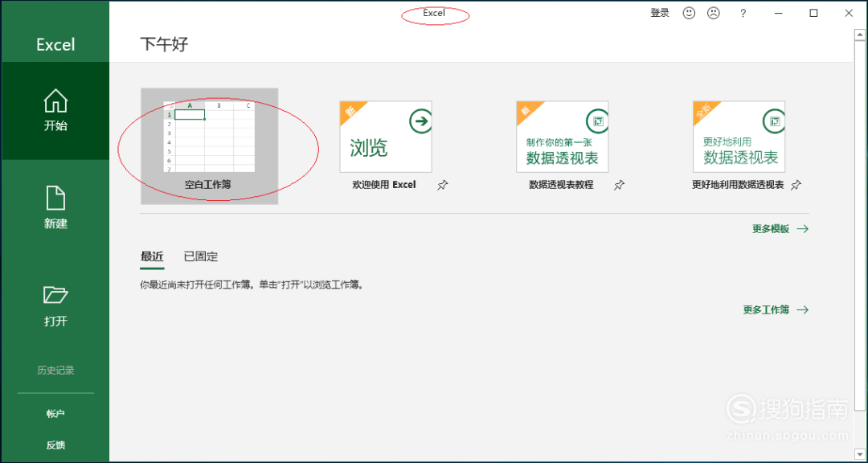Switch to the 已固定 tab
Image resolution: width=868 pixels, height=463 pixels.
point(201,257)
